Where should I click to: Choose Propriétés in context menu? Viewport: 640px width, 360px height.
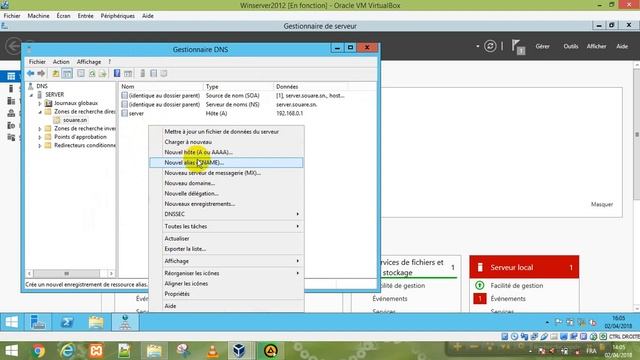(226, 293)
